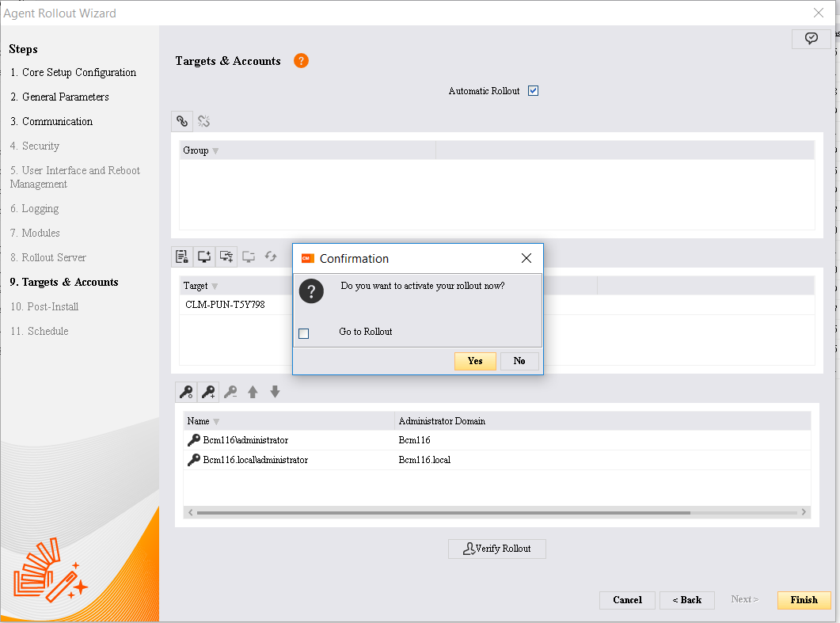The width and height of the screenshot is (840, 623).
Task: Click the Verify Rollout button
Action: (497, 549)
